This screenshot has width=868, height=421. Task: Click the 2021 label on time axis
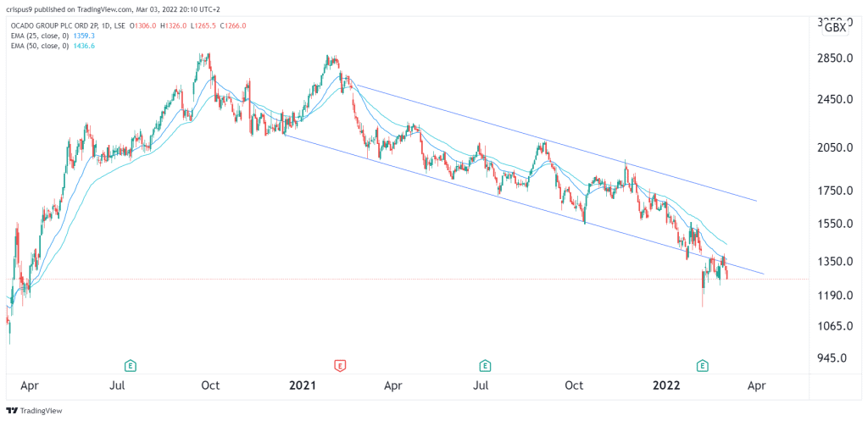(303, 385)
